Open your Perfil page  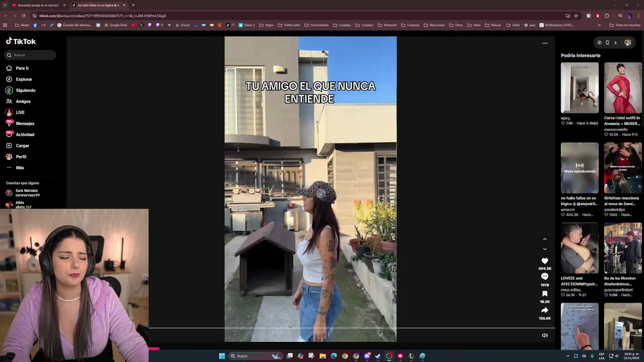click(16, 156)
